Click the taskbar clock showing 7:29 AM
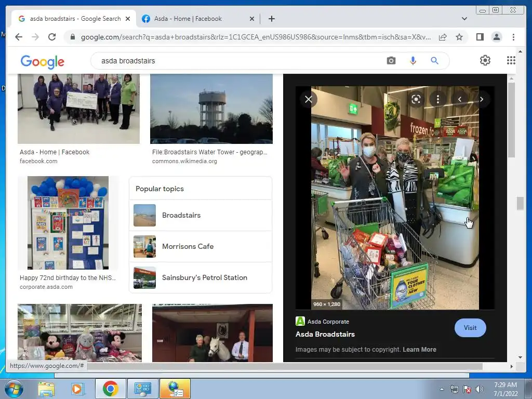The height and width of the screenshot is (399, 532). (505, 389)
